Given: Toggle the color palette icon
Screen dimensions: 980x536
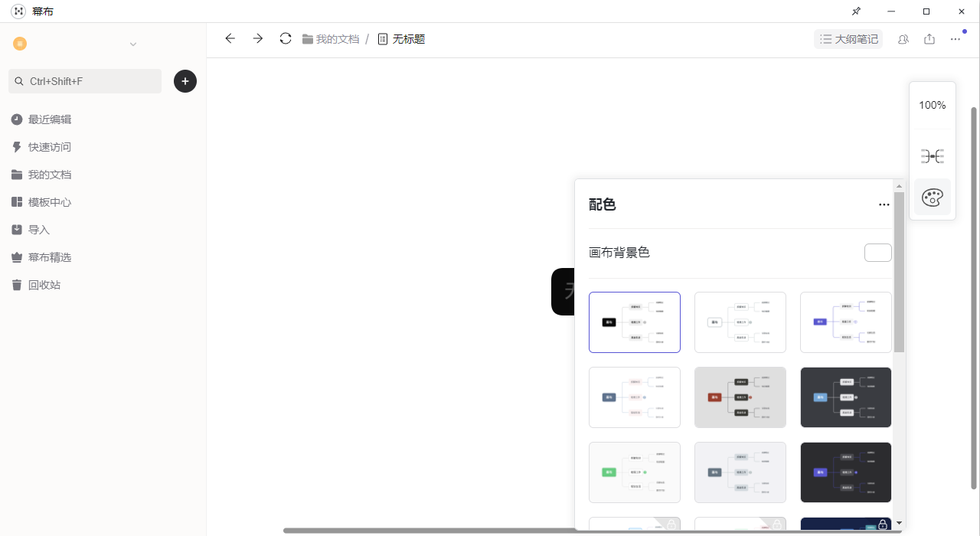Looking at the screenshot, I should [933, 198].
